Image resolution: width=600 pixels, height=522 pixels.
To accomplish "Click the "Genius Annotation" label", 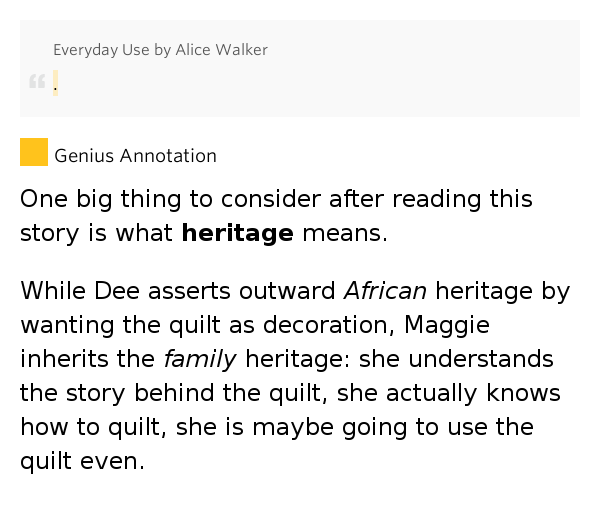I will 135,156.
